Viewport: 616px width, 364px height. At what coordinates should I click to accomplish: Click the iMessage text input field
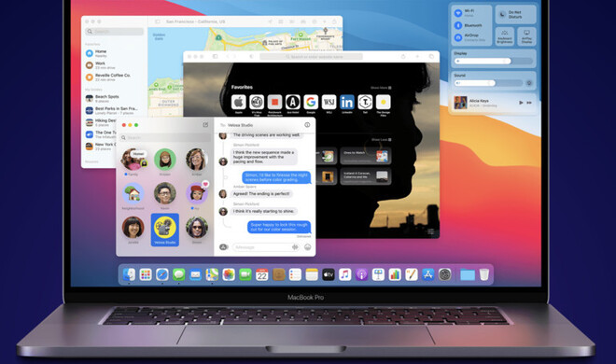267,247
